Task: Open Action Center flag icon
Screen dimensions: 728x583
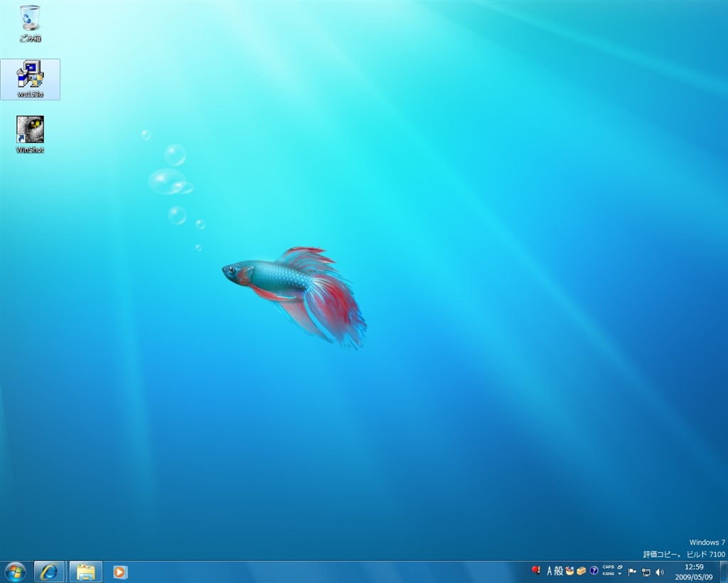Action: [632, 571]
